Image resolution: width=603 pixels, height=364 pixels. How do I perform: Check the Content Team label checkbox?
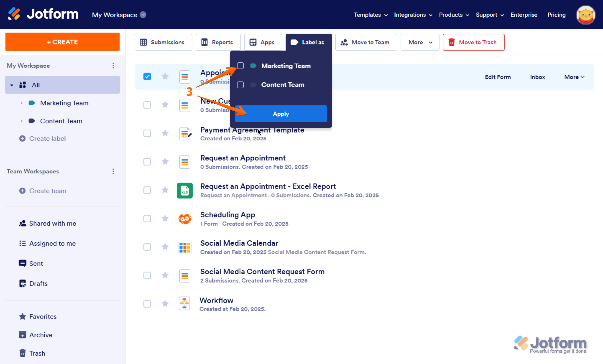pyautogui.click(x=240, y=85)
